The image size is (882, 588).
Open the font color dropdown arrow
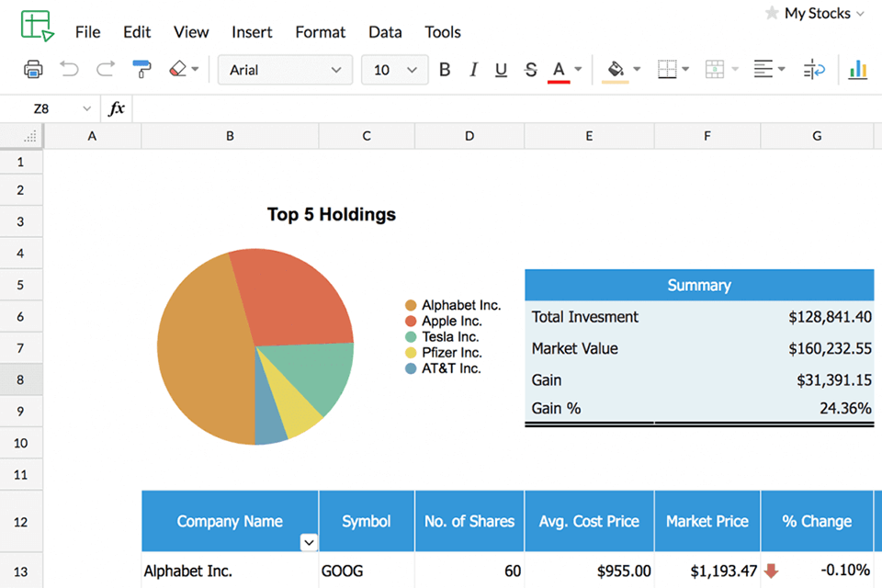point(578,69)
